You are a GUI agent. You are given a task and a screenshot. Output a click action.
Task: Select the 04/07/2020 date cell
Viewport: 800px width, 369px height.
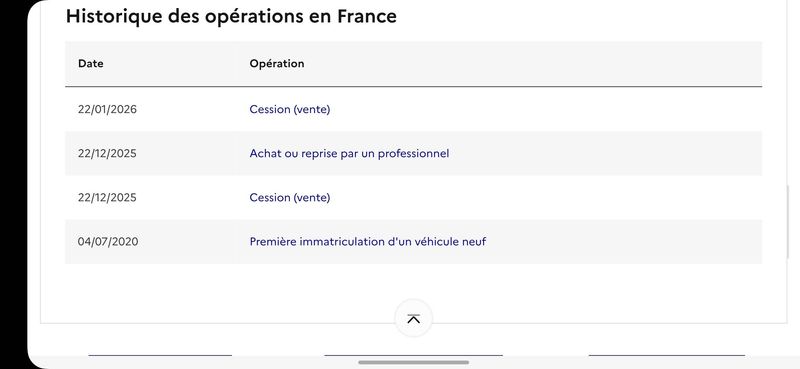point(108,241)
